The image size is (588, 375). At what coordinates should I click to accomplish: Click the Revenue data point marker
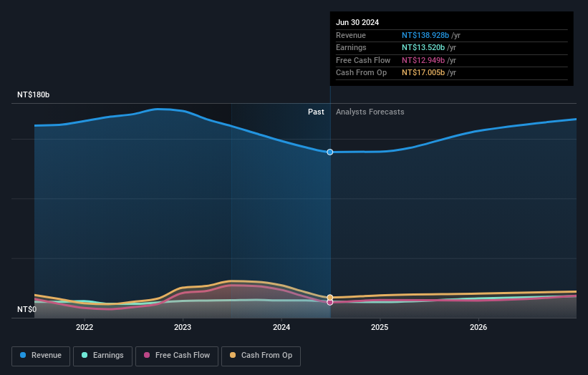click(x=330, y=152)
